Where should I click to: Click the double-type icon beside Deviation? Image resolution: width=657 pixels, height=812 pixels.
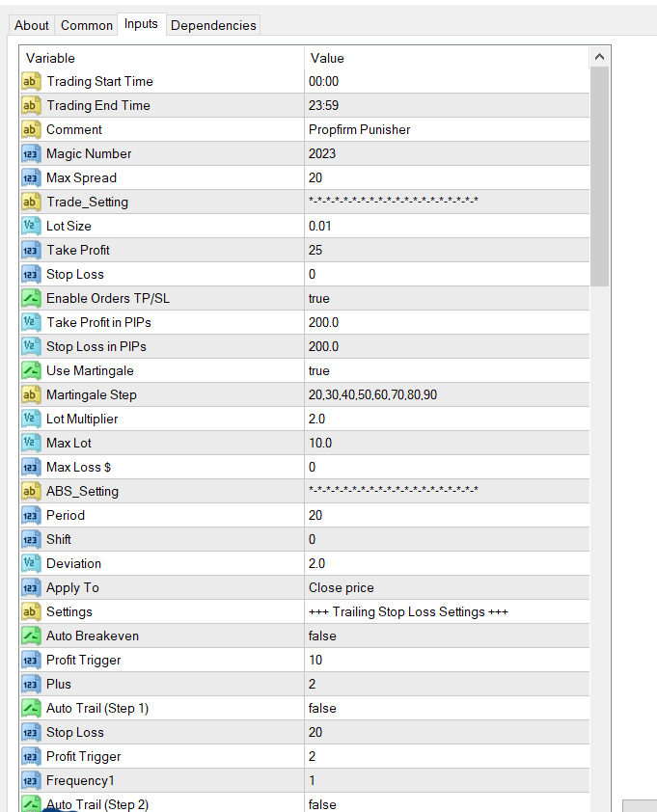click(x=31, y=563)
